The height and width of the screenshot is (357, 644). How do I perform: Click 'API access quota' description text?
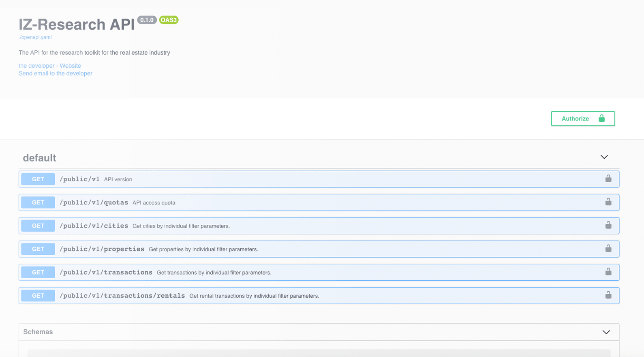coord(154,203)
